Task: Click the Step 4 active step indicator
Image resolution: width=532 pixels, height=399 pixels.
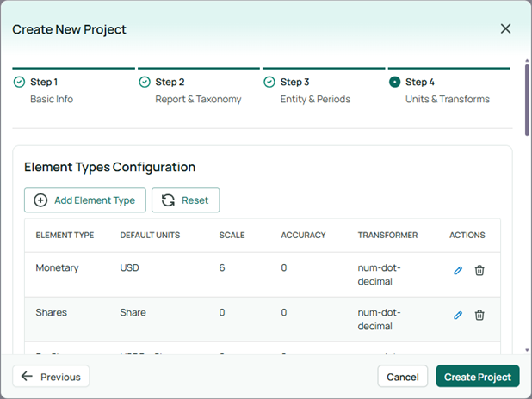Action: [394, 82]
